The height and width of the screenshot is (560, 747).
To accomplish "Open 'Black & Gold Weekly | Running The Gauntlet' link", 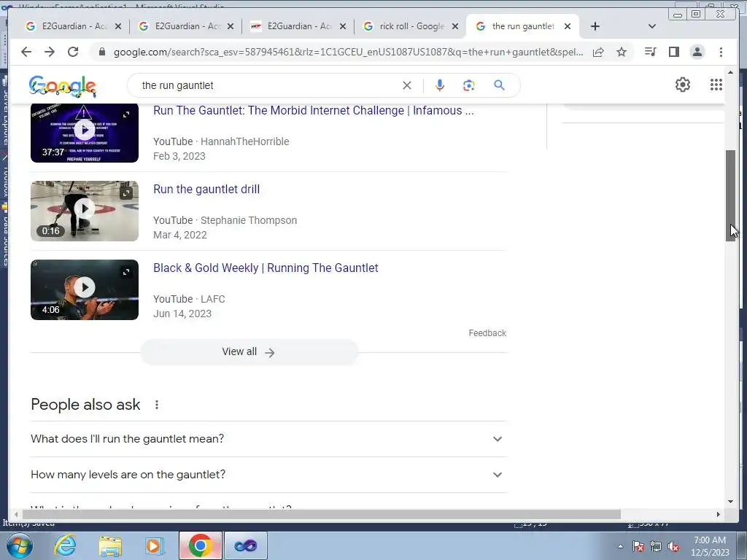I will tap(266, 268).
